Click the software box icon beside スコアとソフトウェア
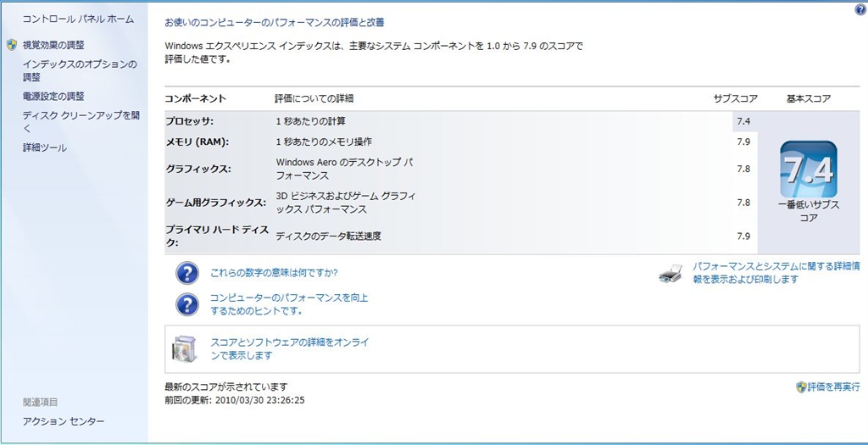 [184, 348]
